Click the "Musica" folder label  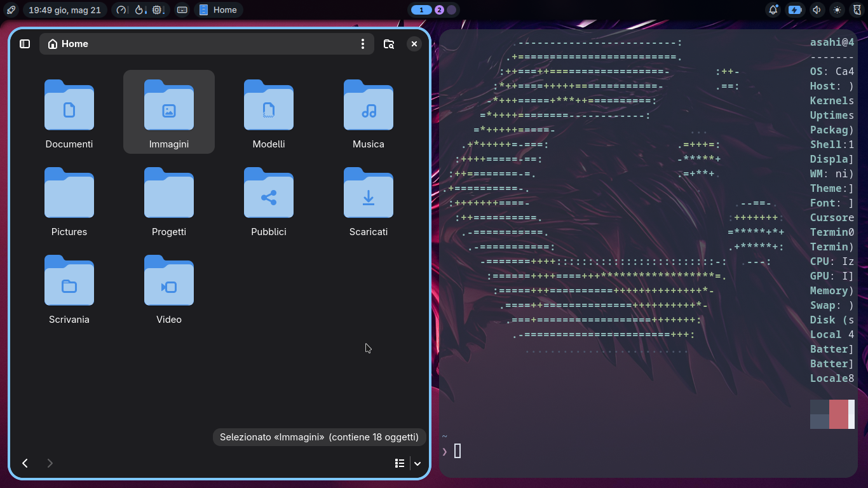click(x=369, y=144)
